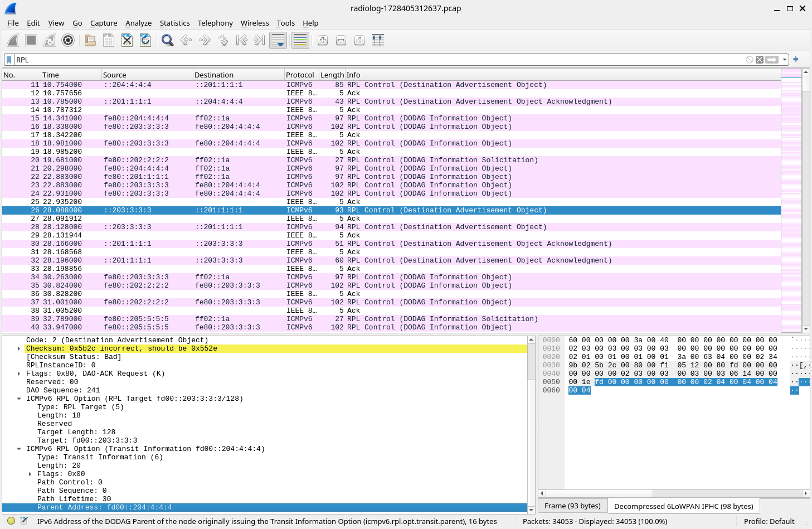Toggle auto-scroll during live capture
The height and width of the screenshot is (529, 812).
coord(278,40)
